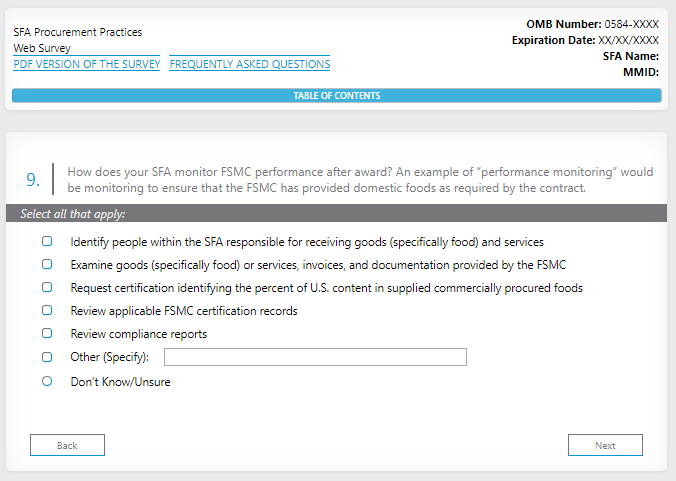This screenshot has height=481, width=676.
Task: Check 'Review applicable FSMC certification records'
Action: click(47, 311)
